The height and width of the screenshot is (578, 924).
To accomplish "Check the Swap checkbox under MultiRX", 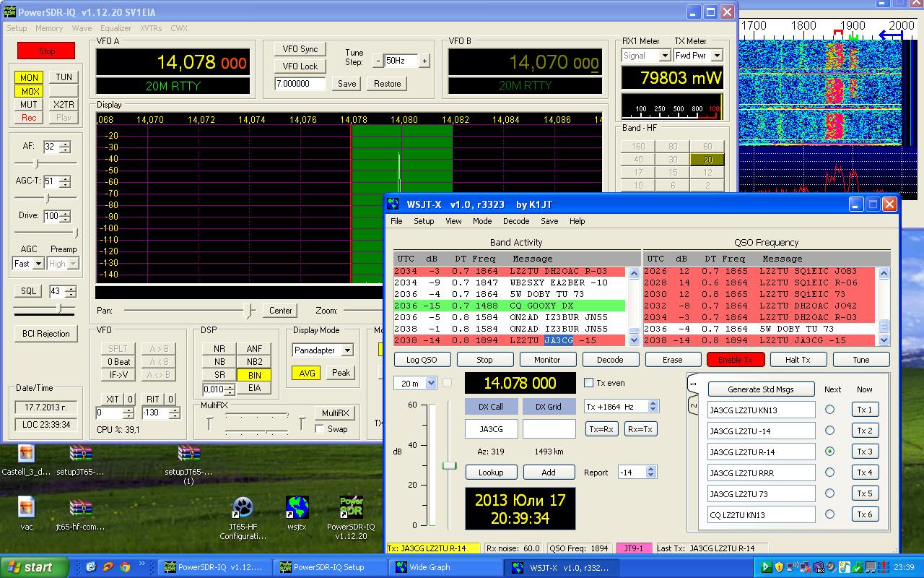I will (x=319, y=429).
